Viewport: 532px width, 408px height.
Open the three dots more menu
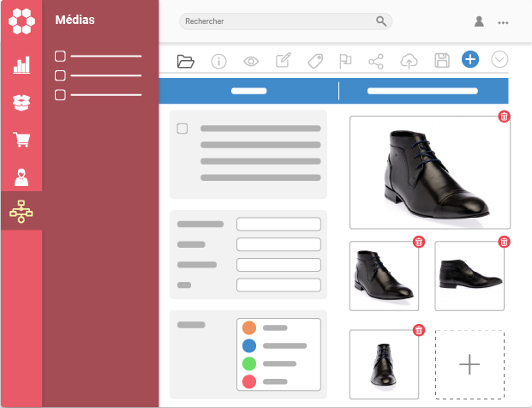tap(503, 23)
